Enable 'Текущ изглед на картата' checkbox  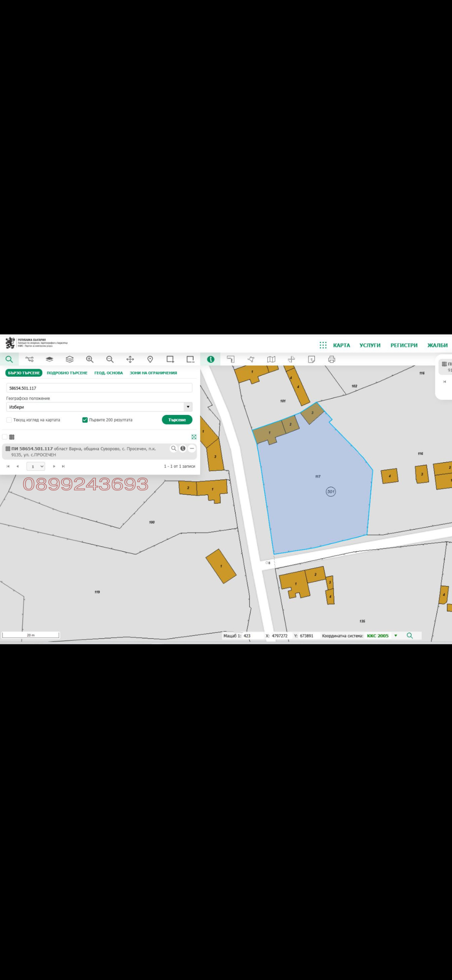click(9, 420)
